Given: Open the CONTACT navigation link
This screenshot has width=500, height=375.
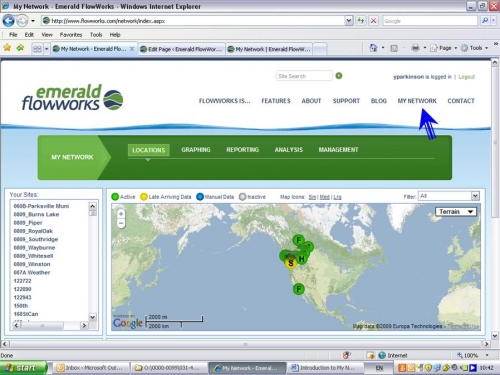Looking at the screenshot, I should pyautogui.click(x=461, y=101).
